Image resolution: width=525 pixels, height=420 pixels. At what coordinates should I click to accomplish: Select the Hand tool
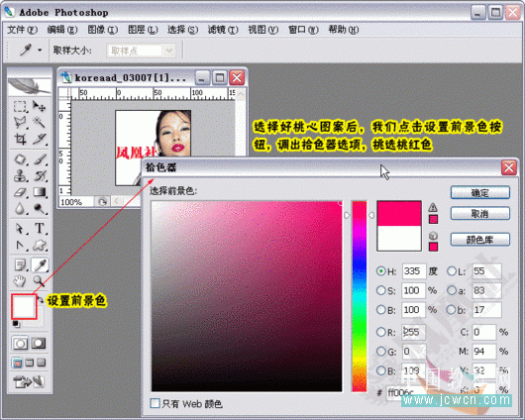point(20,280)
